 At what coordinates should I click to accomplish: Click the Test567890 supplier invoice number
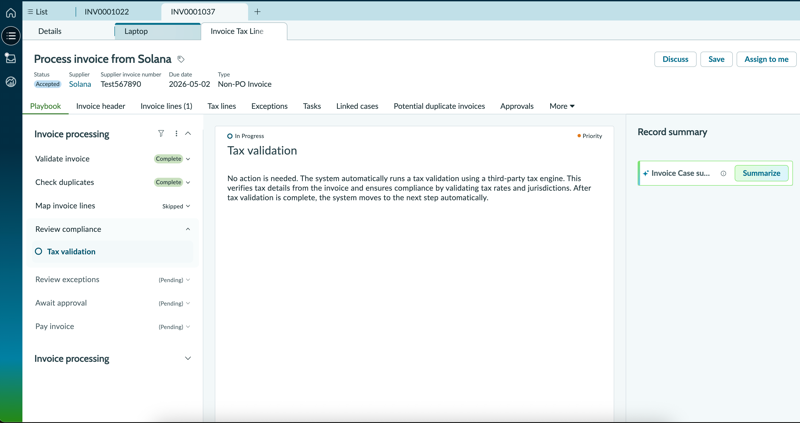pos(121,84)
